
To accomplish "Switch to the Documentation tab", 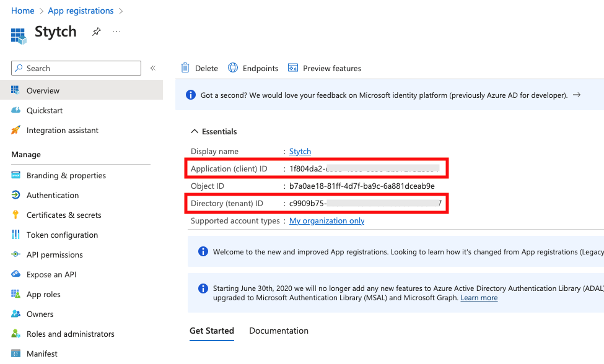I will click(x=279, y=331).
